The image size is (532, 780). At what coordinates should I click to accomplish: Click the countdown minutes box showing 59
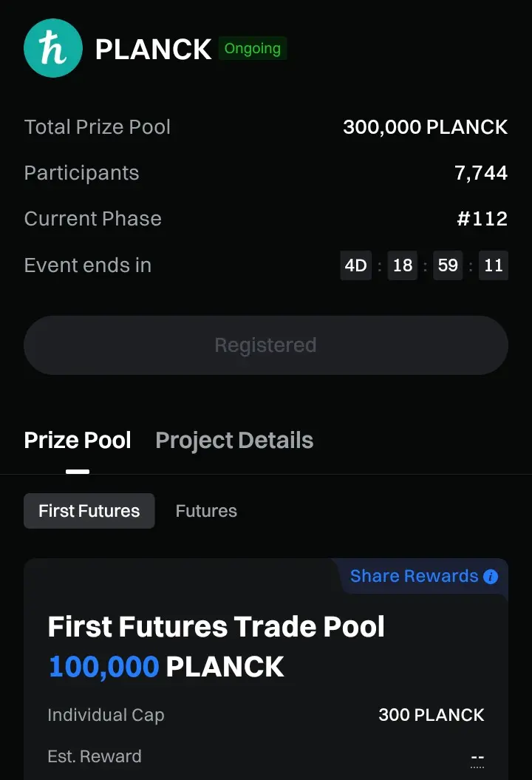448,265
